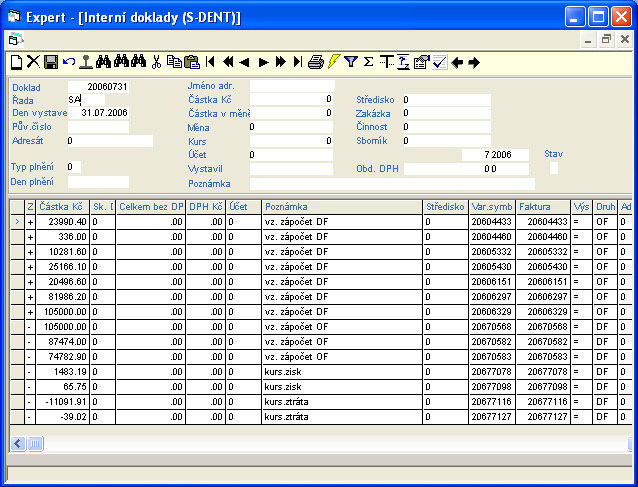The width and height of the screenshot is (638, 487).
Task: Click the scissors Cut icon
Action: point(156,62)
